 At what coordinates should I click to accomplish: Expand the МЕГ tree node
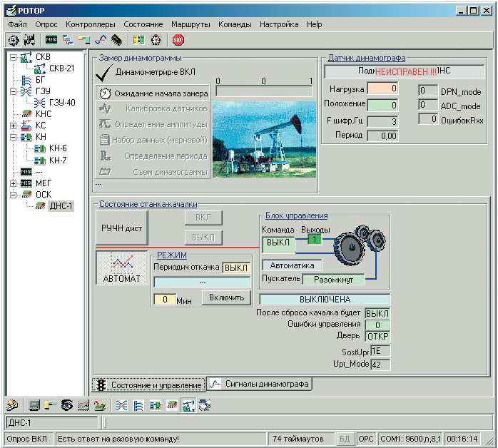[x=13, y=183]
